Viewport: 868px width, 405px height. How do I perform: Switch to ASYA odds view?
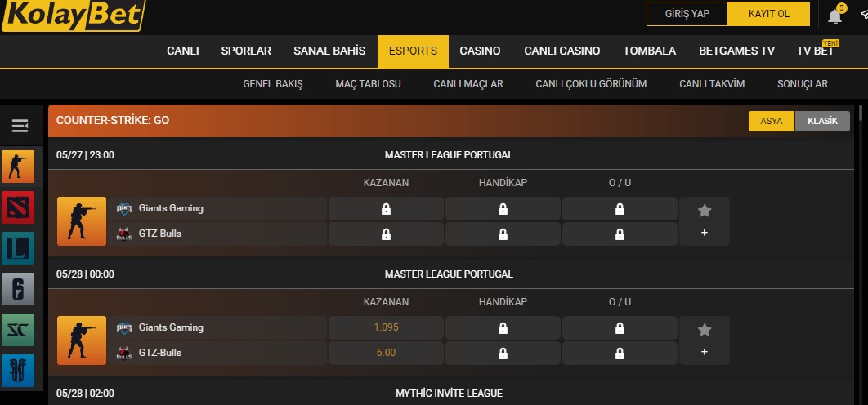pyautogui.click(x=771, y=121)
